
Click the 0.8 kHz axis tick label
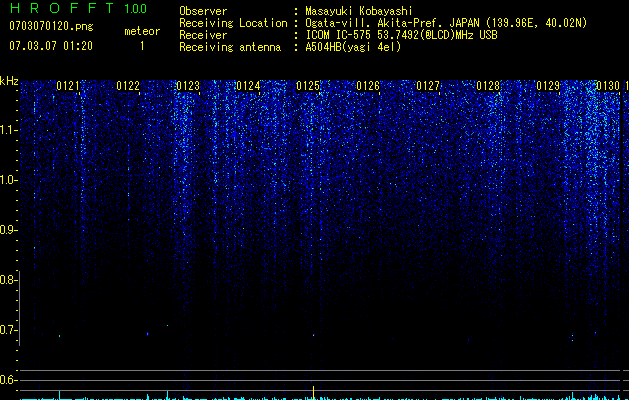pyautogui.click(x=8, y=280)
